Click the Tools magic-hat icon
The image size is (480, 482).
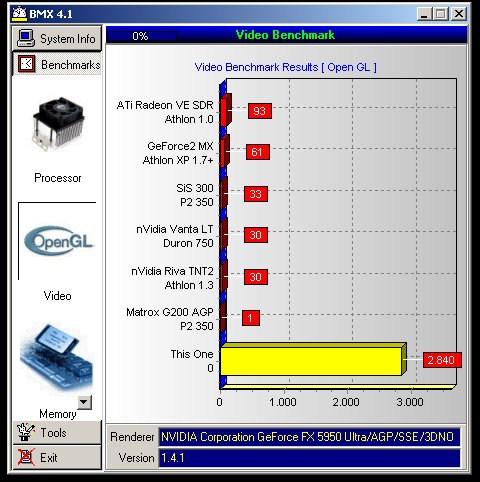[26, 432]
